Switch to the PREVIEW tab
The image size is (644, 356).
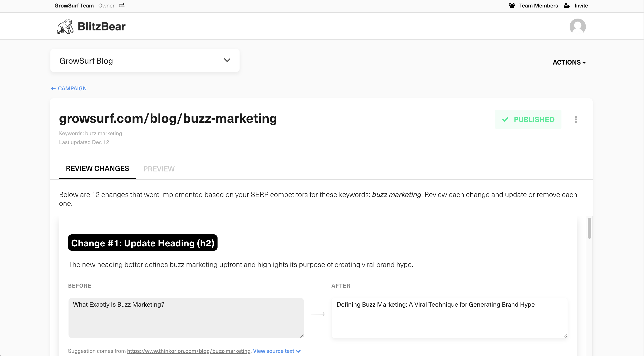pyautogui.click(x=159, y=169)
